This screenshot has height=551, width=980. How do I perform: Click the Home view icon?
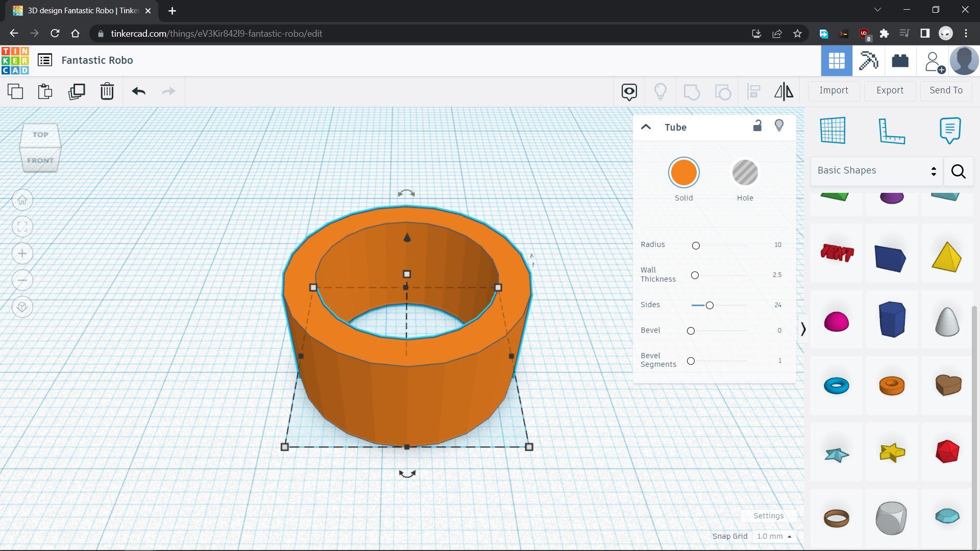tap(22, 201)
